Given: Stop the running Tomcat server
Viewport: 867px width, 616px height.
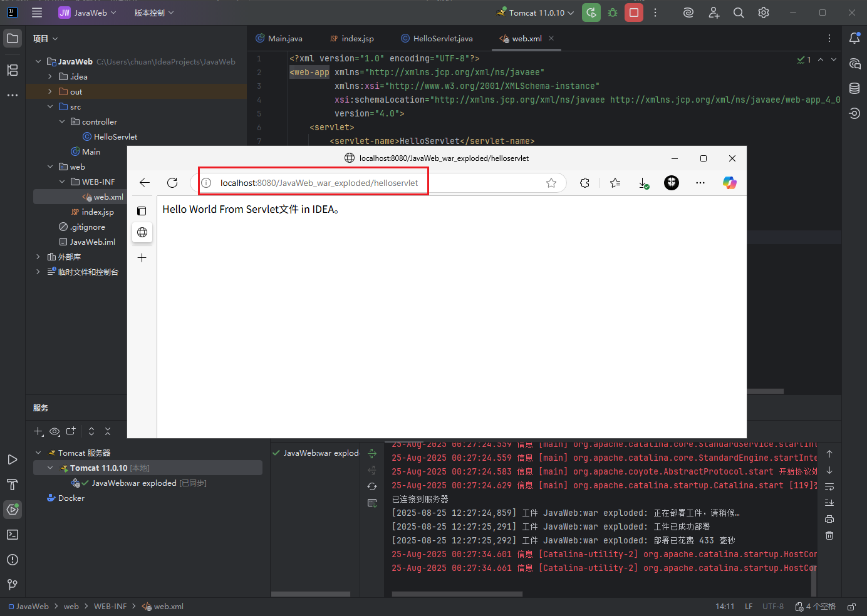Looking at the screenshot, I should coord(634,13).
